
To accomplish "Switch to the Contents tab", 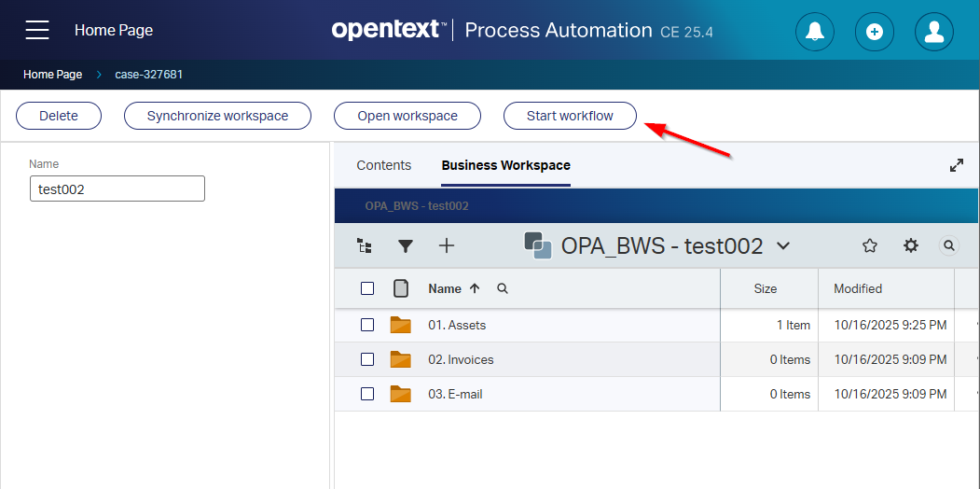I will pos(383,165).
